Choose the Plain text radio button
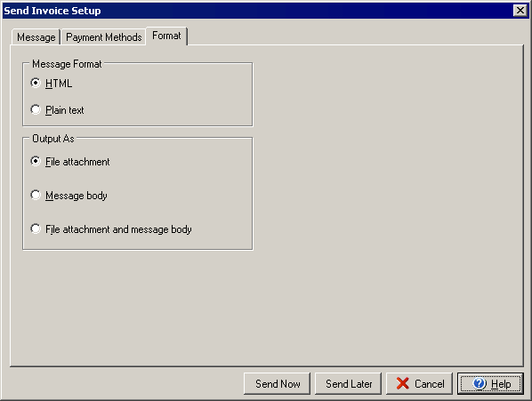The image size is (532, 401). tap(36, 109)
